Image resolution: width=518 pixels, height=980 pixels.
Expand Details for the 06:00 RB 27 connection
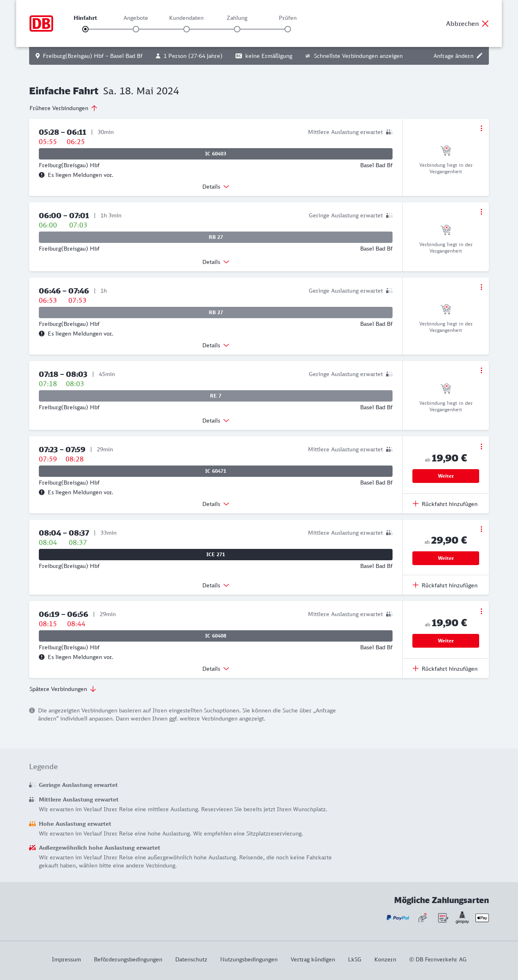(x=216, y=262)
